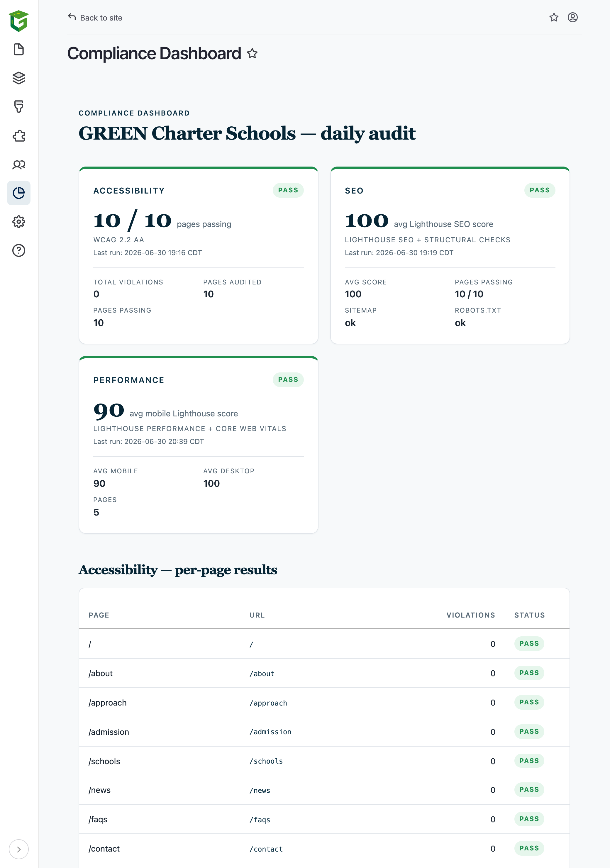
Task: Click the AVG DESKTOP label
Action: 229,471
